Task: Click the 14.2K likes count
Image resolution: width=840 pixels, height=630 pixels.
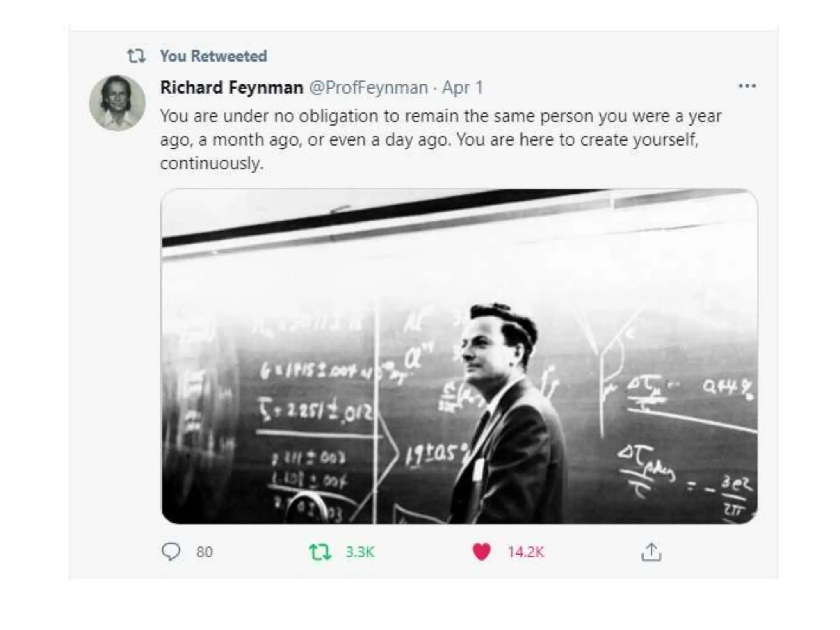Action: pos(526,552)
